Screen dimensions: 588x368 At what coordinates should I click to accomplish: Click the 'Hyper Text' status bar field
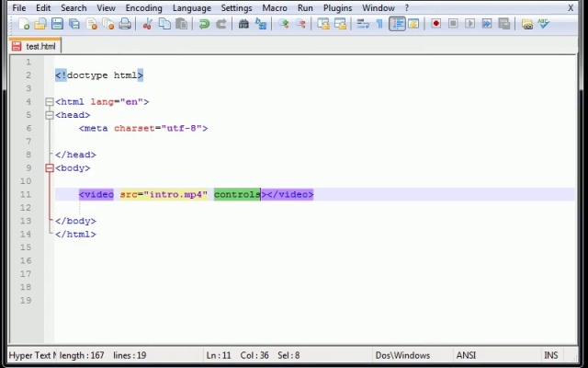[33, 355]
